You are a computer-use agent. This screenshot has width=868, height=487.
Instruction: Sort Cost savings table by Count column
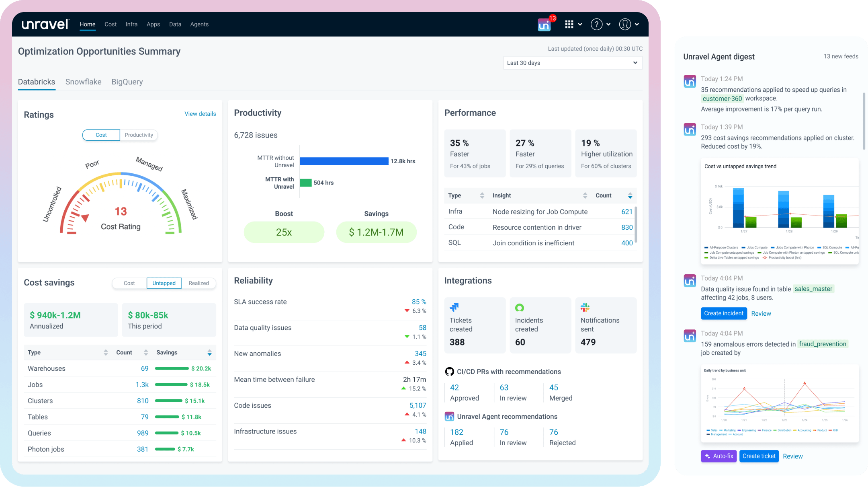coord(146,353)
